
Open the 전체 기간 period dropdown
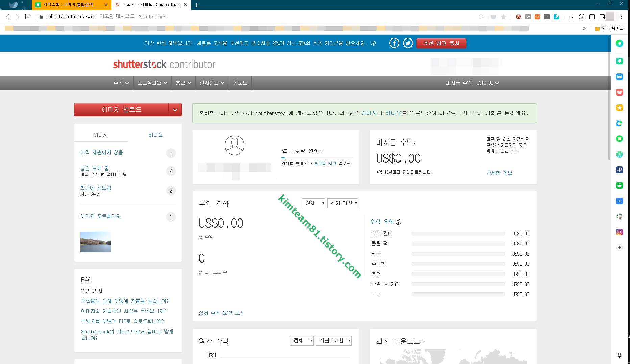coord(342,203)
